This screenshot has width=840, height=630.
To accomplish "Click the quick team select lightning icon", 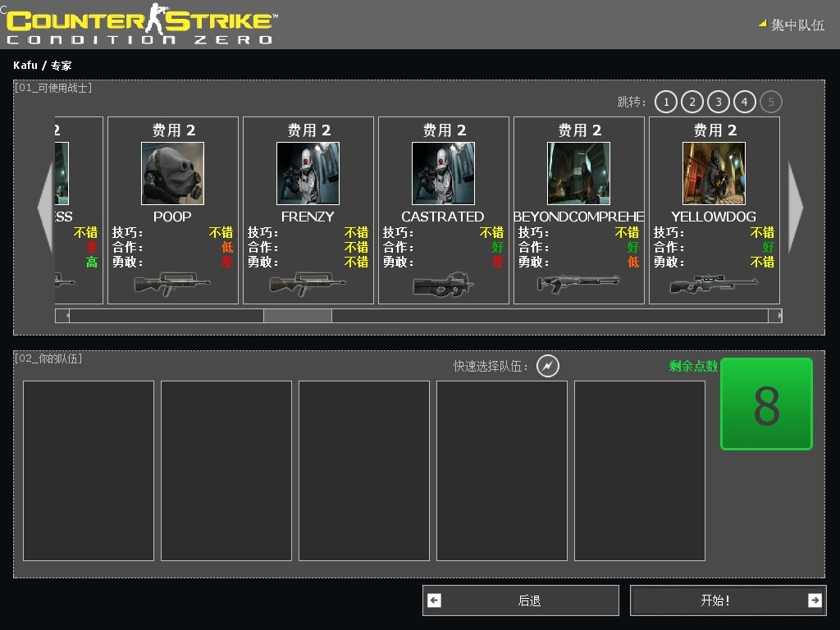I will [547, 366].
